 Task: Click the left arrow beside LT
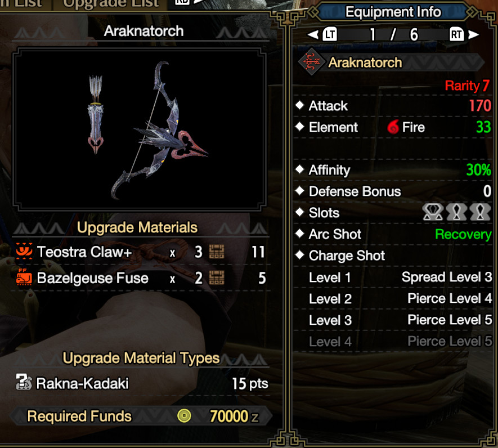[x=313, y=34]
